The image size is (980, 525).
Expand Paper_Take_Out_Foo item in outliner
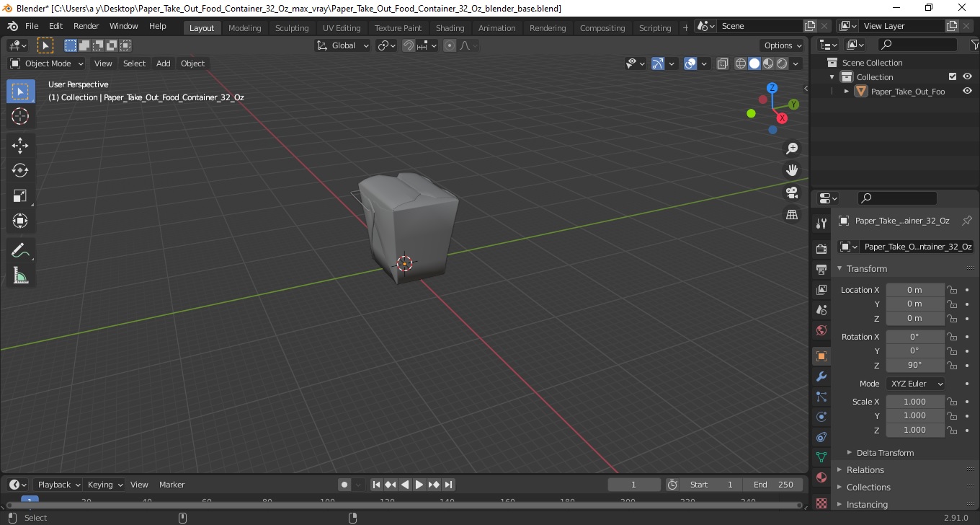pos(847,92)
